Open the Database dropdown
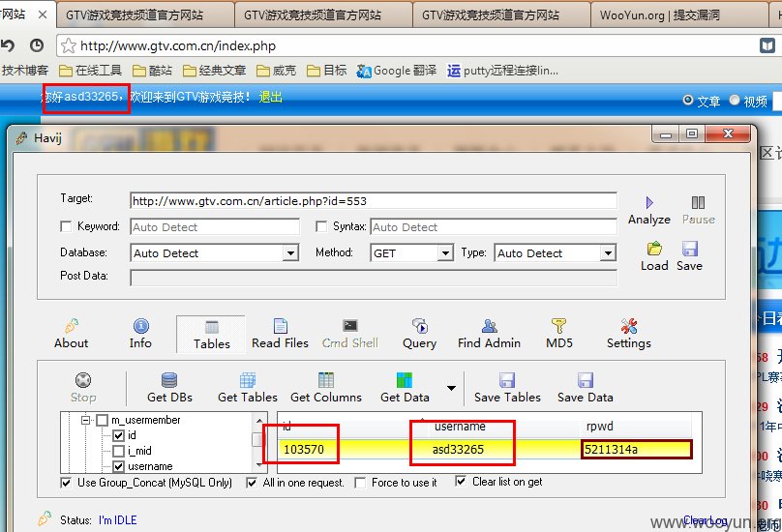The image size is (782, 532). pyautogui.click(x=290, y=253)
